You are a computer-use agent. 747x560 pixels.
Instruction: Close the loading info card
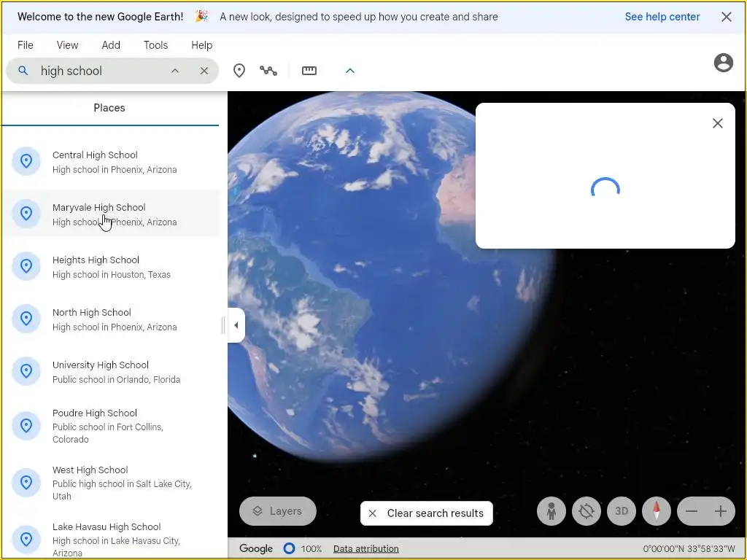click(x=718, y=123)
